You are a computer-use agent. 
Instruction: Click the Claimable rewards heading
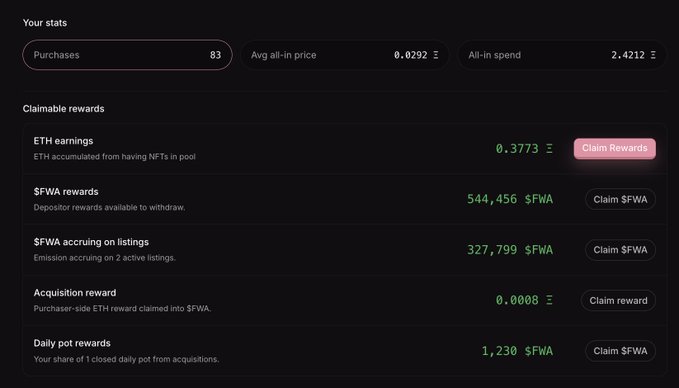click(64, 109)
